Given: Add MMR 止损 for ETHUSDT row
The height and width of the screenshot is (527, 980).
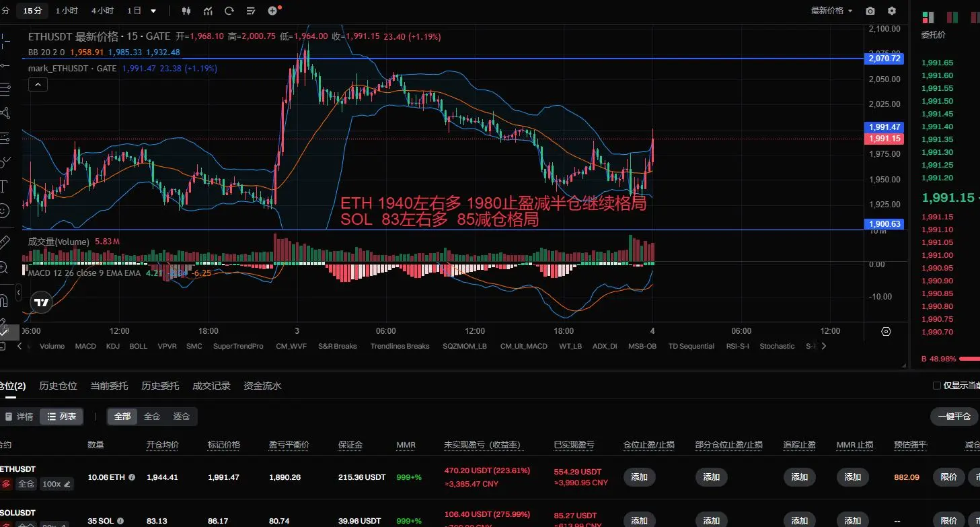Looking at the screenshot, I should 853,477.
